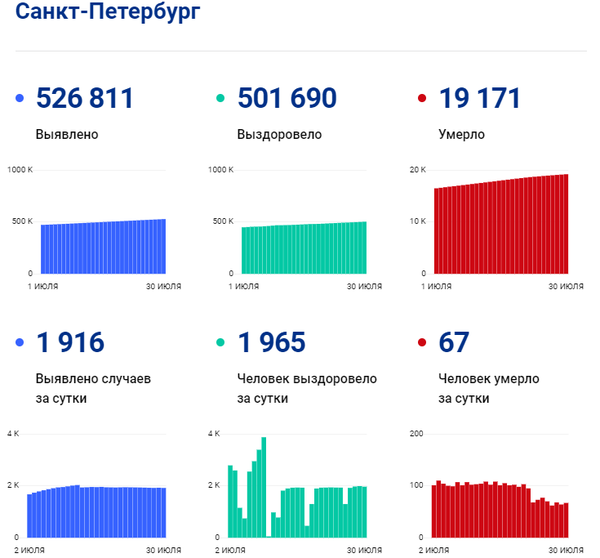Click the blue dot beside 1 916
The width and height of the screenshot is (600, 558).
point(21,343)
